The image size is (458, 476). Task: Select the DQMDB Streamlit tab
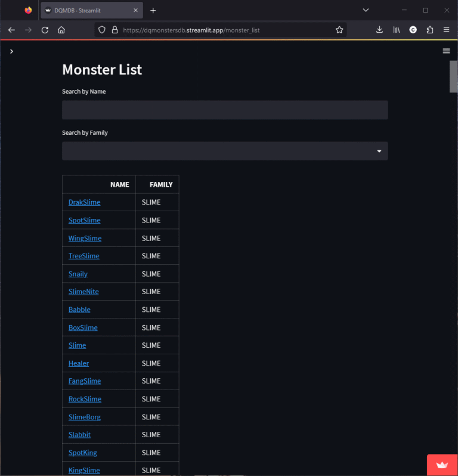[92, 10]
